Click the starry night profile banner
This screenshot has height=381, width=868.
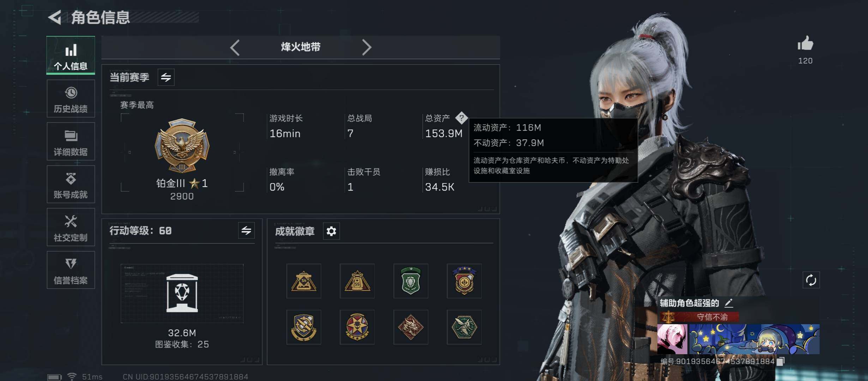pyautogui.click(x=754, y=339)
